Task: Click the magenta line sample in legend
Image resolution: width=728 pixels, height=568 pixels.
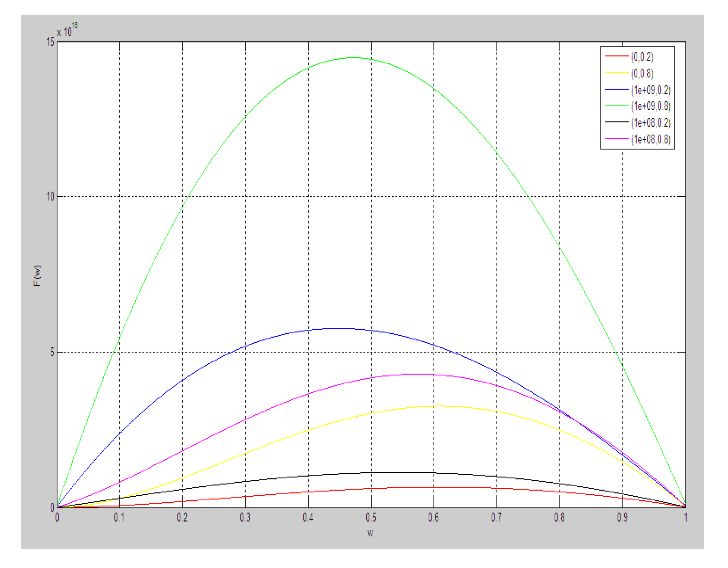Action: click(616, 139)
